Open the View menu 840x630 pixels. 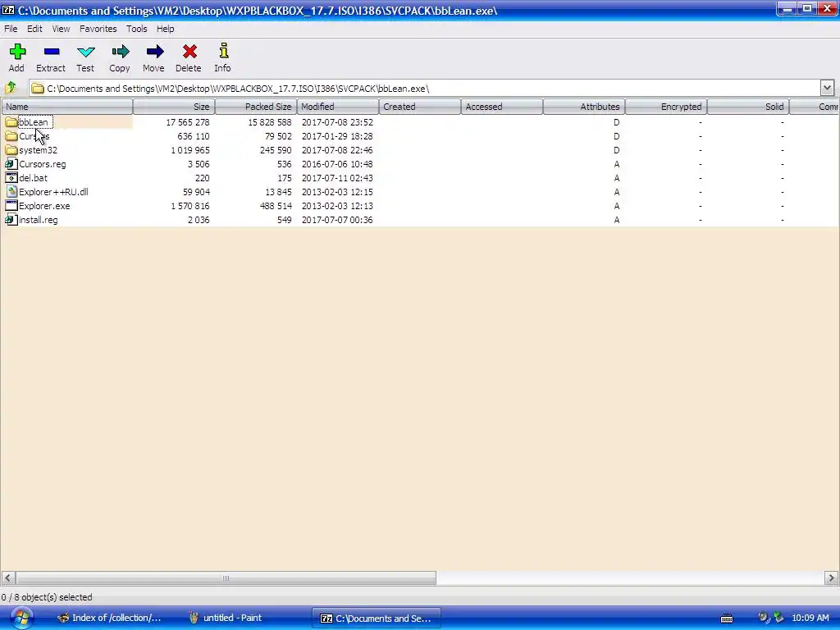(x=61, y=29)
